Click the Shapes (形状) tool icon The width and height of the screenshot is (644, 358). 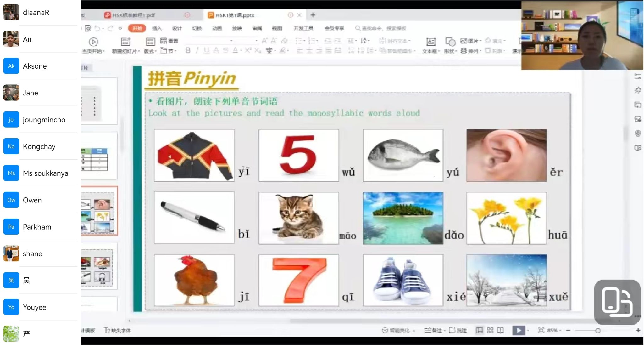click(450, 42)
